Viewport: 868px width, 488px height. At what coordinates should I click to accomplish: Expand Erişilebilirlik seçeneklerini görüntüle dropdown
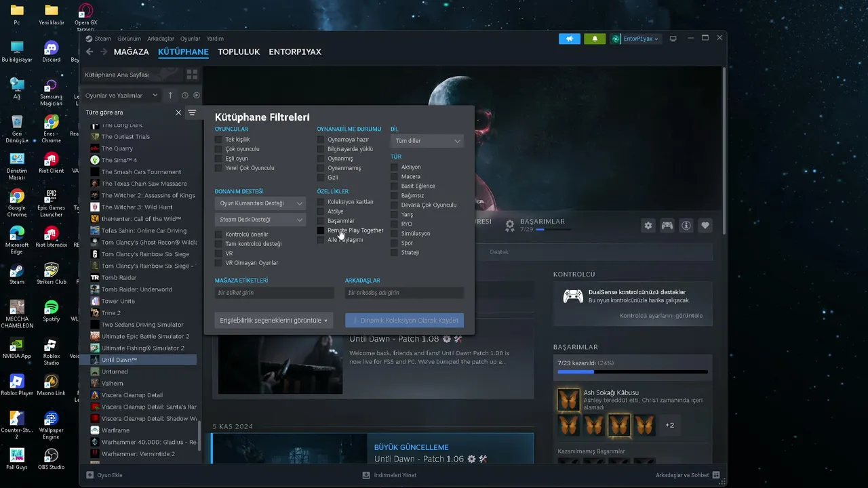tap(274, 321)
